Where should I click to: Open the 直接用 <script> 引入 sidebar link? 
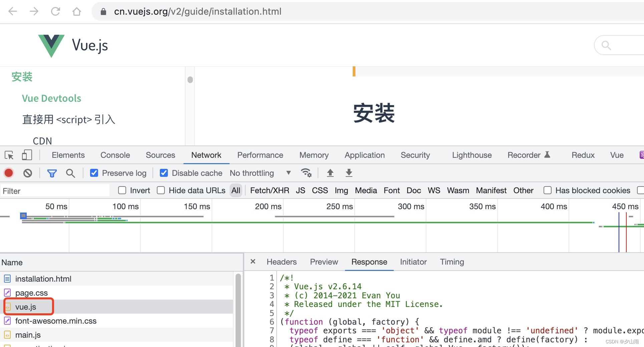pyautogui.click(x=69, y=119)
